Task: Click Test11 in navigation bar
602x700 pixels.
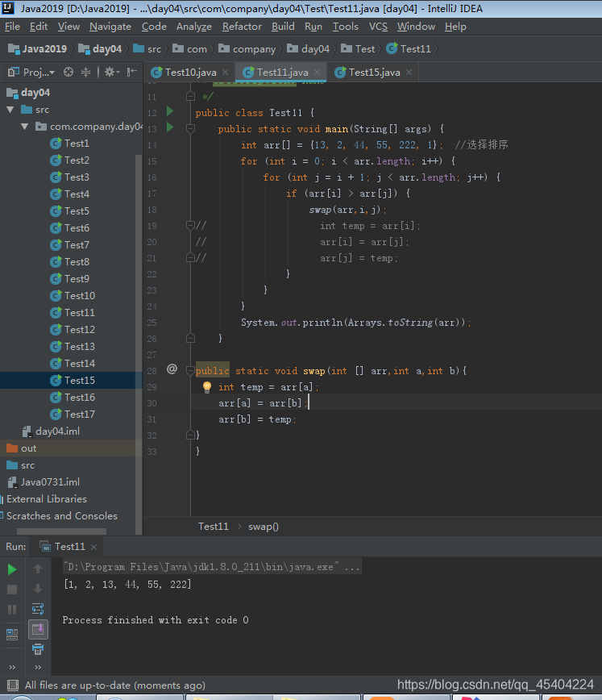Action: tap(409, 48)
